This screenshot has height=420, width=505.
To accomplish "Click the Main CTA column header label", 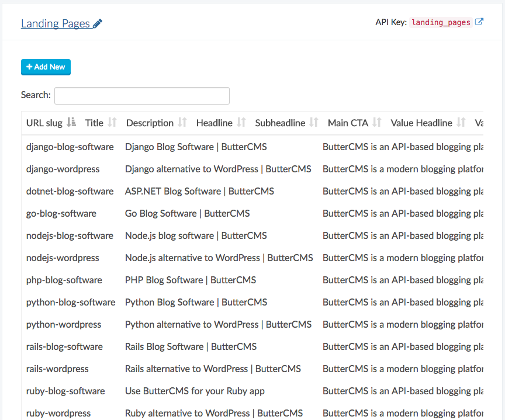I will pyautogui.click(x=348, y=123).
